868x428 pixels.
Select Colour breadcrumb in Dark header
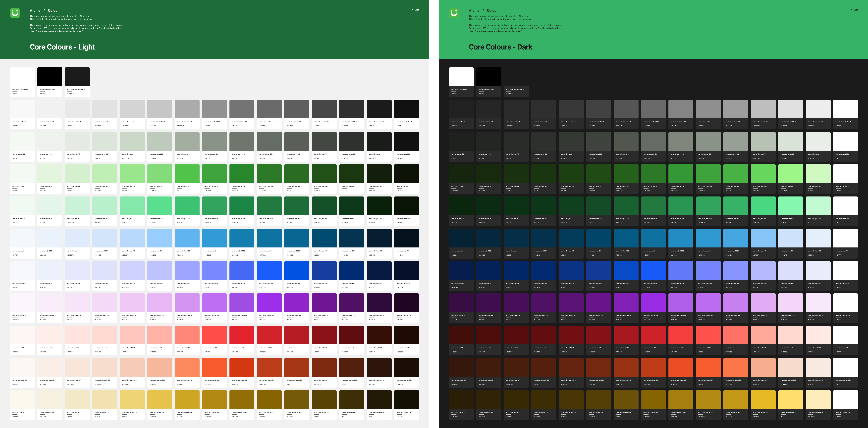tap(492, 10)
